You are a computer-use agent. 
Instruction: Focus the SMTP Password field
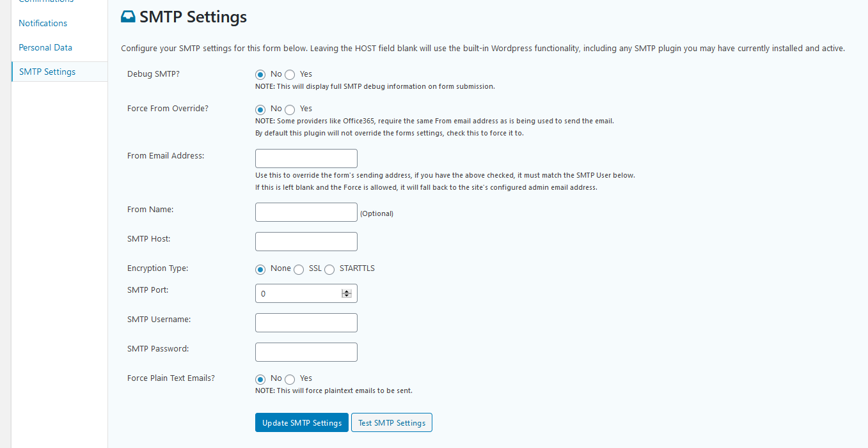pyautogui.click(x=306, y=352)
